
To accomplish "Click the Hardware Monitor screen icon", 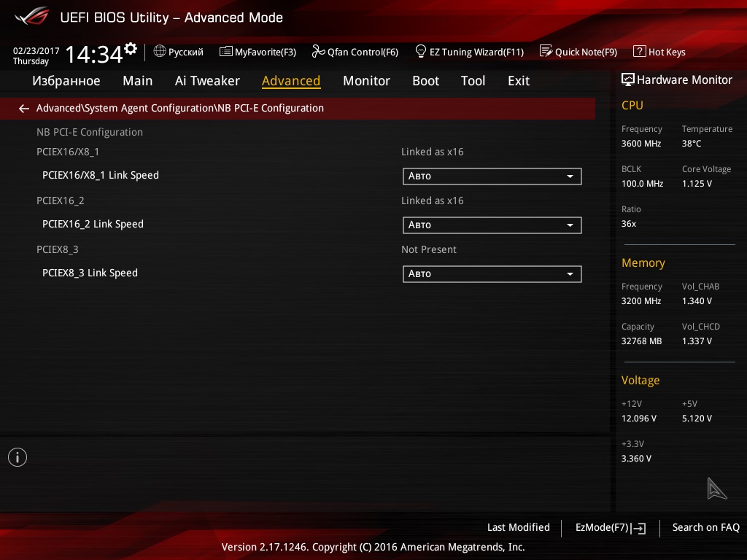I will coord(628,79).
